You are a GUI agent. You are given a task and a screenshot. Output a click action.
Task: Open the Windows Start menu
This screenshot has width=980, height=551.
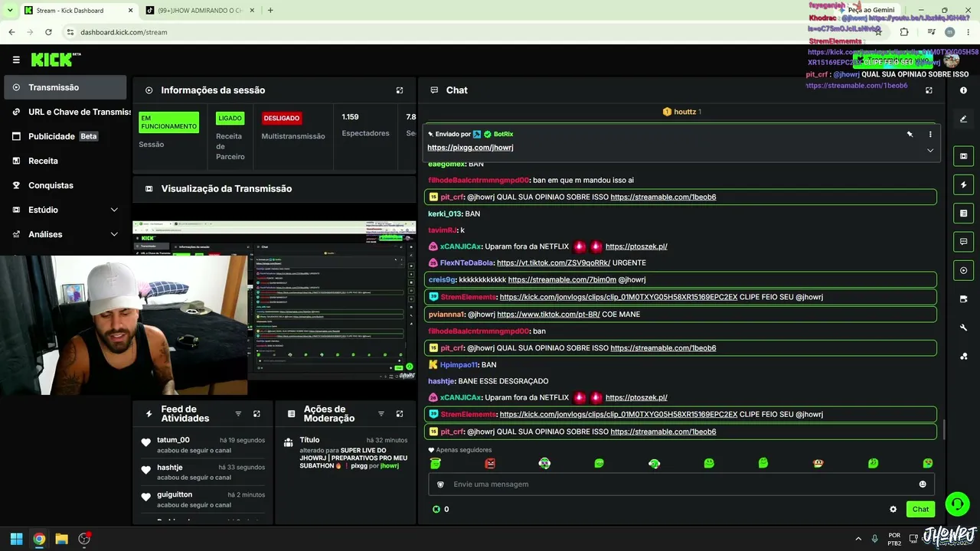pyautogui.click(x=16, y=539)
